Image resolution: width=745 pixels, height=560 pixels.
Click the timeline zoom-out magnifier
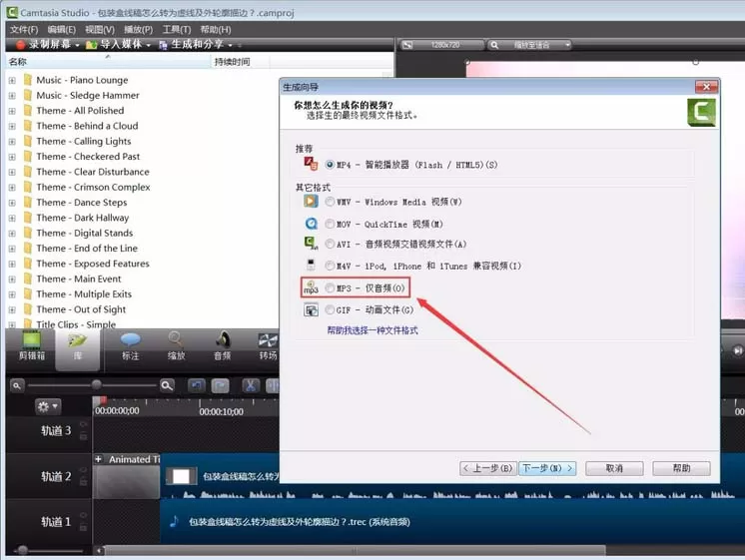(x=17, y=385)
